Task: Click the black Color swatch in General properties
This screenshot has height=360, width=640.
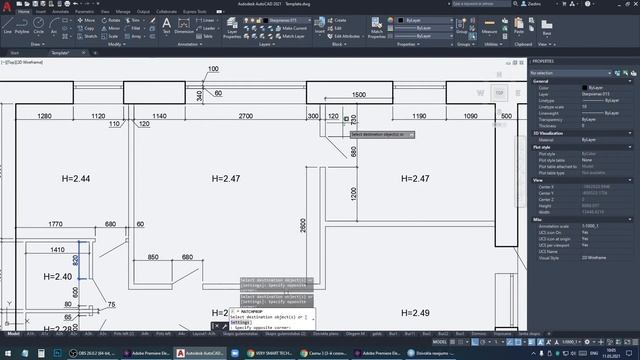Action: [584, 88]
